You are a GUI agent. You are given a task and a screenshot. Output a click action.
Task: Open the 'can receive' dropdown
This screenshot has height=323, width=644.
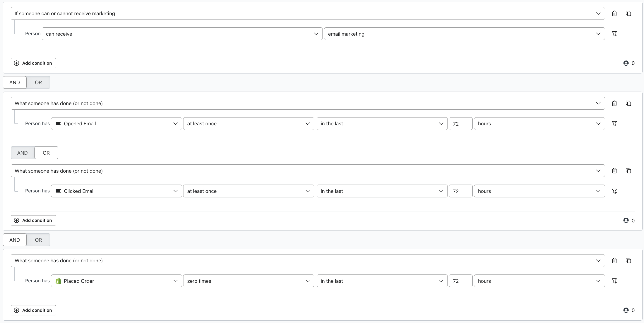tap(182, 34)
